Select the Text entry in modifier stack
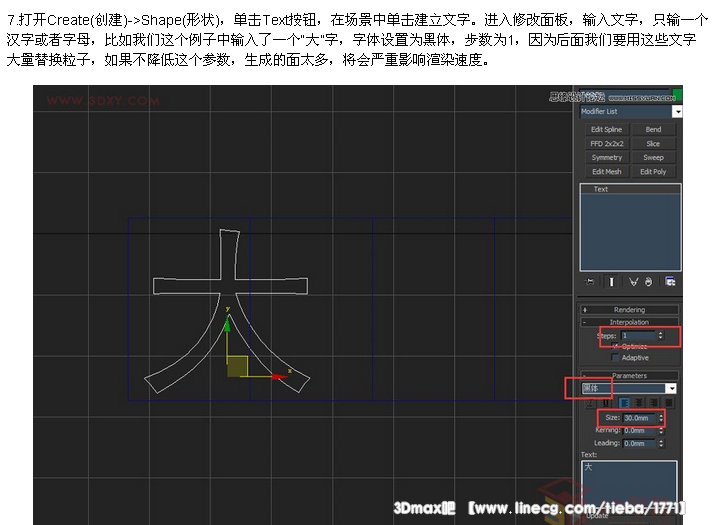 [x=630, y=189]
